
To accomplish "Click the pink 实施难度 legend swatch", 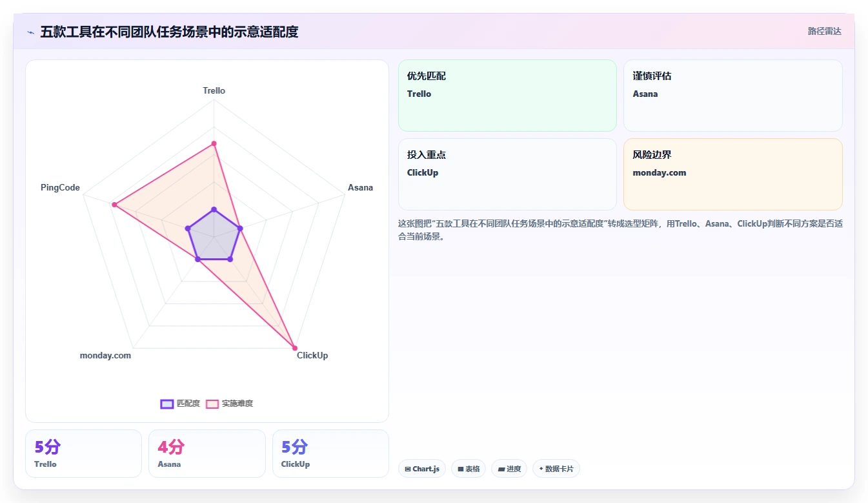I will [212, 404].
